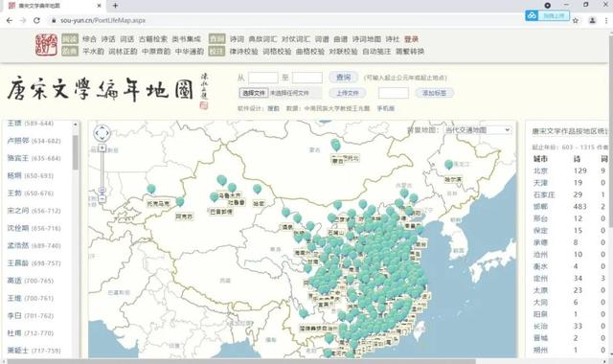
Task: Select poet 王勃 in the list
Action: pyautogui.click(x=31, y=193)
